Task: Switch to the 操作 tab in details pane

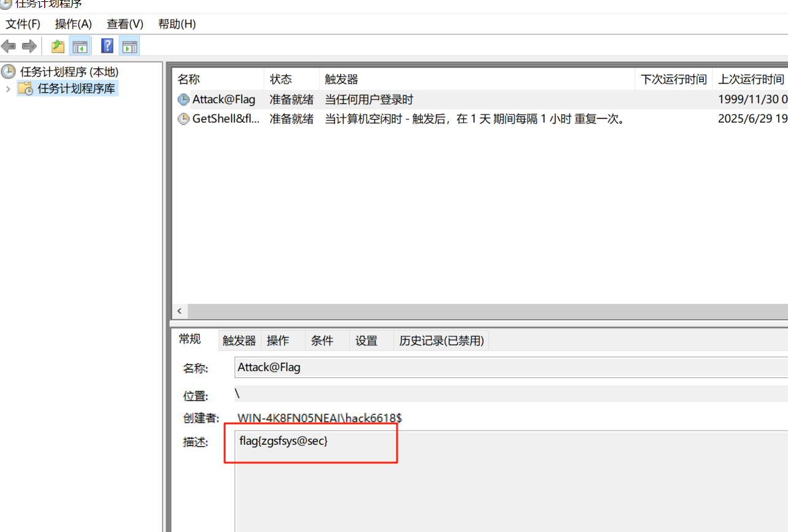Action: click(x=278, y=341)
